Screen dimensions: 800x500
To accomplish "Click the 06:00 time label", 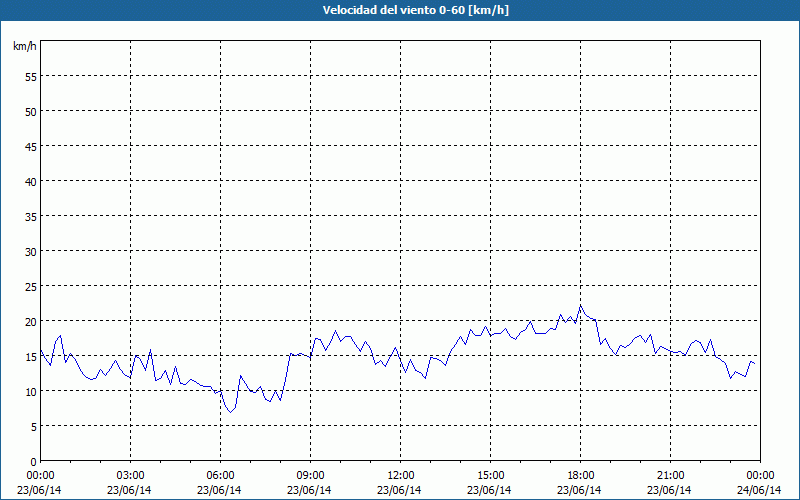I will click(220, 476).
